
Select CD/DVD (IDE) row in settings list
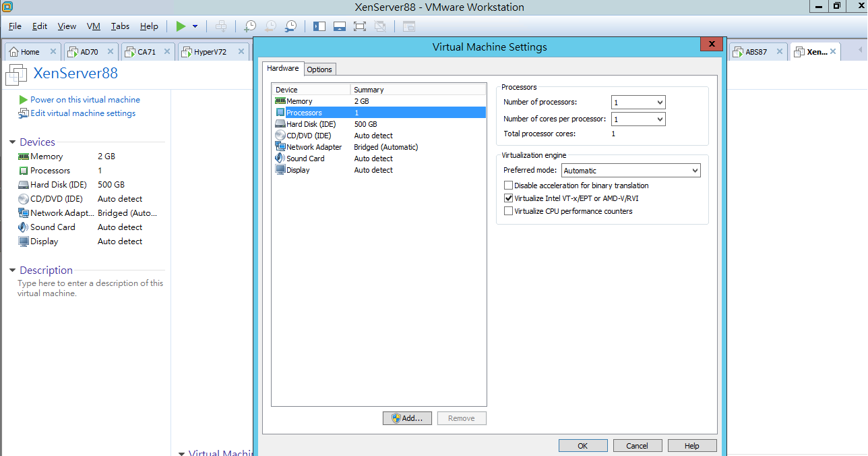click(379, 136)
